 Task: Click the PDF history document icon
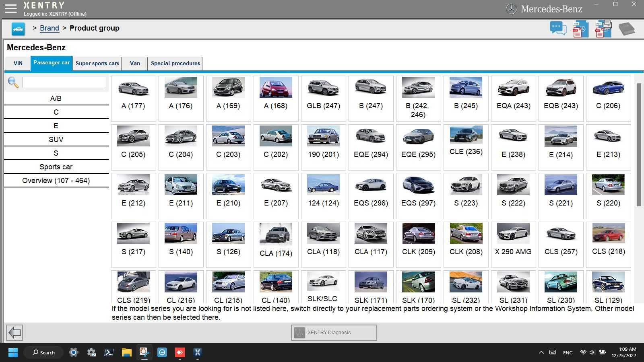coord(580,29)
